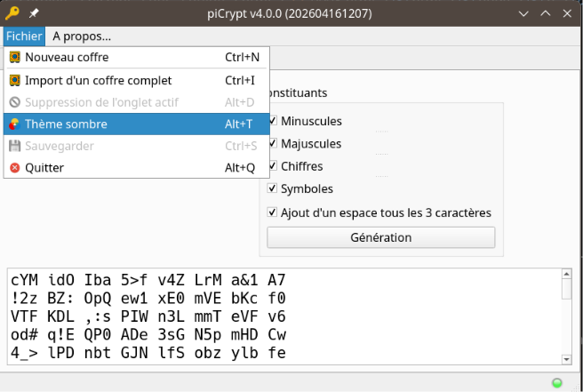Click the window title piCrypt v4.0.0
This screenshot has width=583, height=392.
click(x=290, y=13)
